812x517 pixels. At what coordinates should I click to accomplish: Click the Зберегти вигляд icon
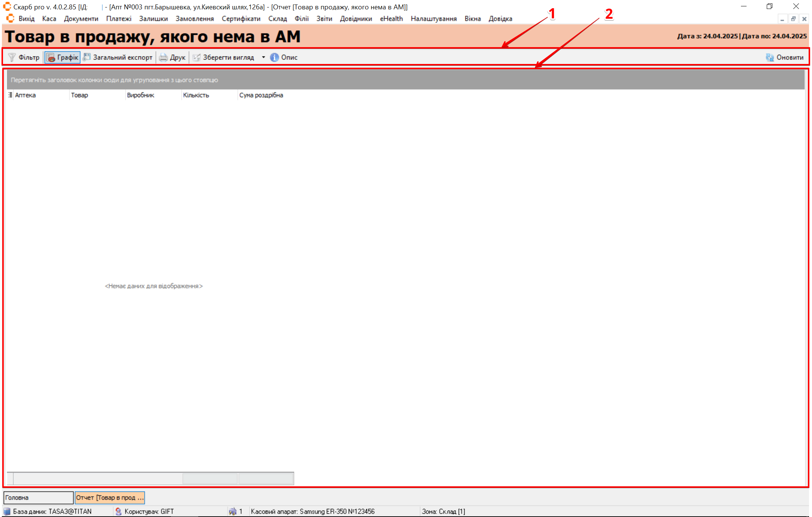tap(196, 57)
